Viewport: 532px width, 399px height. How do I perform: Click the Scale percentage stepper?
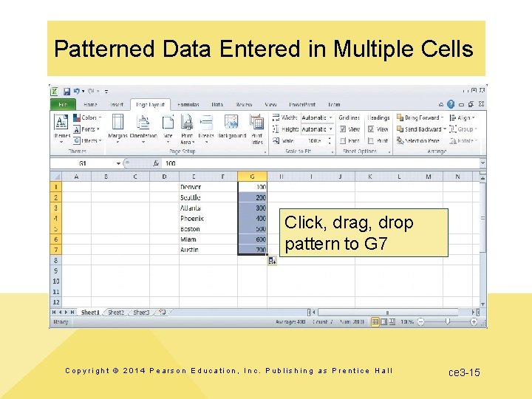point(330,140)
